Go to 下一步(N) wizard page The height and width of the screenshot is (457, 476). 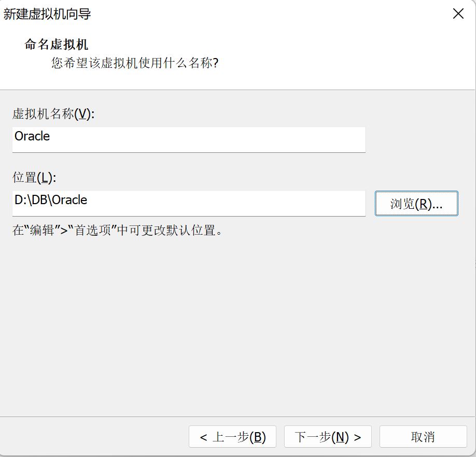click(328, 437)
